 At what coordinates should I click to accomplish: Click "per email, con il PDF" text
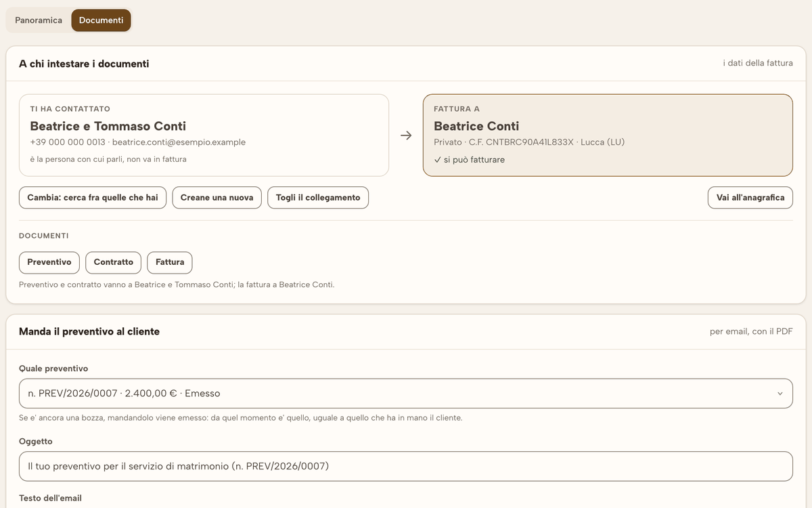(x=751, y=332)
